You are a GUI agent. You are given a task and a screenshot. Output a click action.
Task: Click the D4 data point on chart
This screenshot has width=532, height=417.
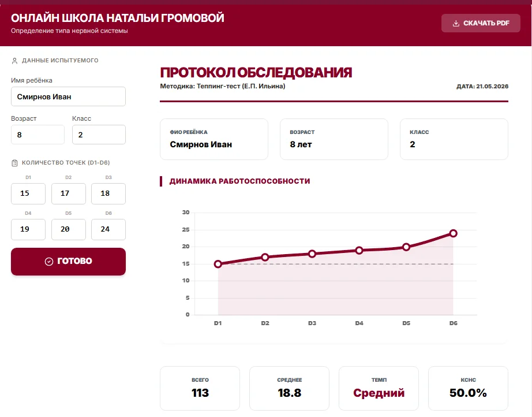click(359, 251)
